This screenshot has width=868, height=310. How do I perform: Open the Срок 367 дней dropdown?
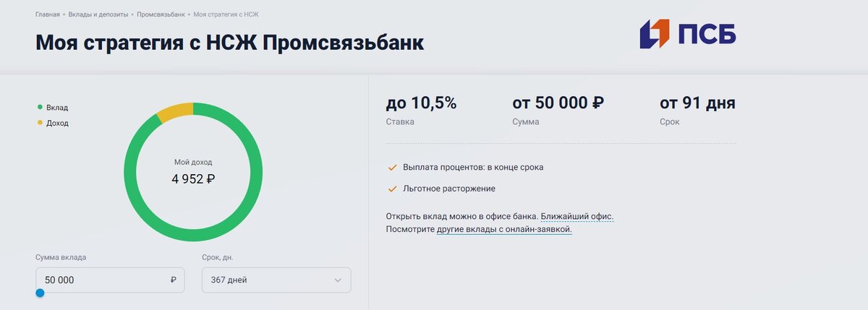click(276, 280)
